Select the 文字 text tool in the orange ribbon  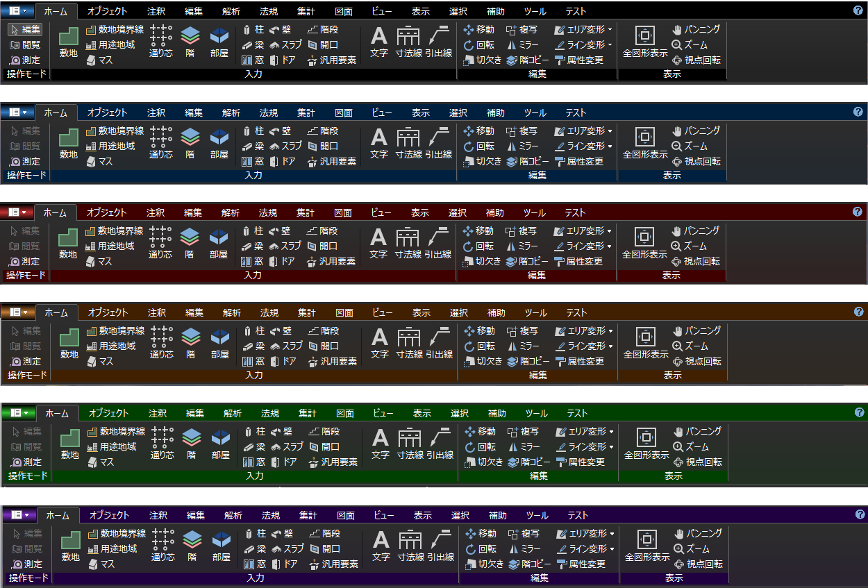coord(379,342)
